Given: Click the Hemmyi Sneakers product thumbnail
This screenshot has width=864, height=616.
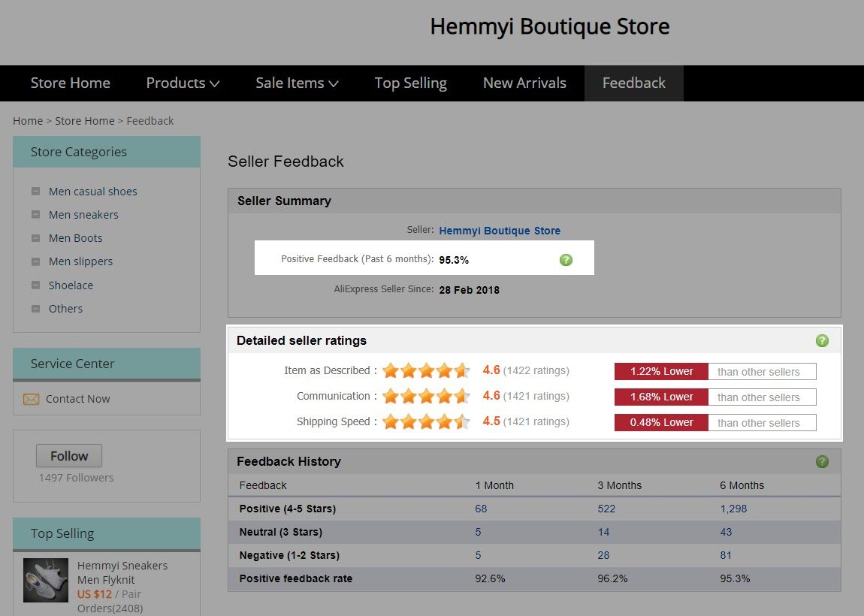Looking at the screenshot, I should (x=46, y=580).
